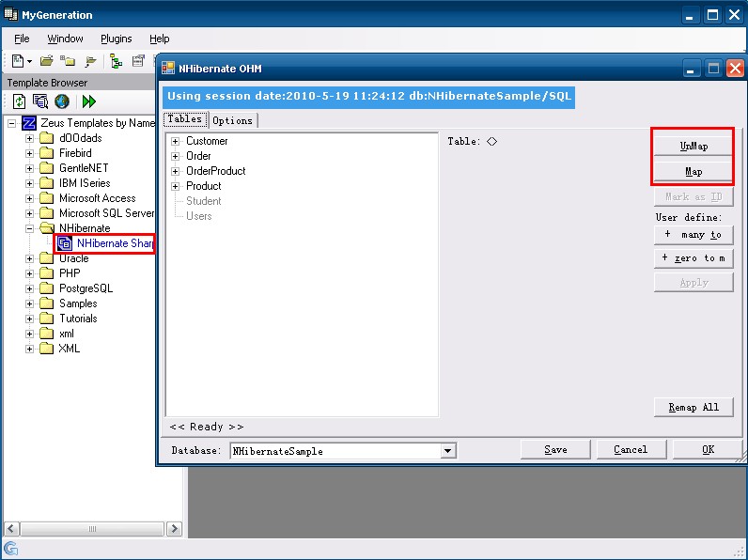Expand the Customer table node
Screen dimensions: 748x560
tap(175, 141)
